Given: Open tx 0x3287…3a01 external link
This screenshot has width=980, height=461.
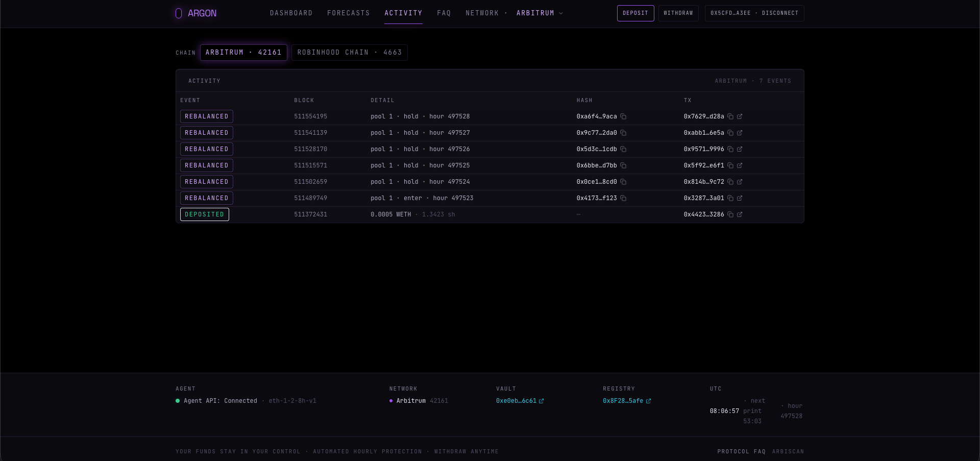Looking at the screenshot, I should click(740, 198).
